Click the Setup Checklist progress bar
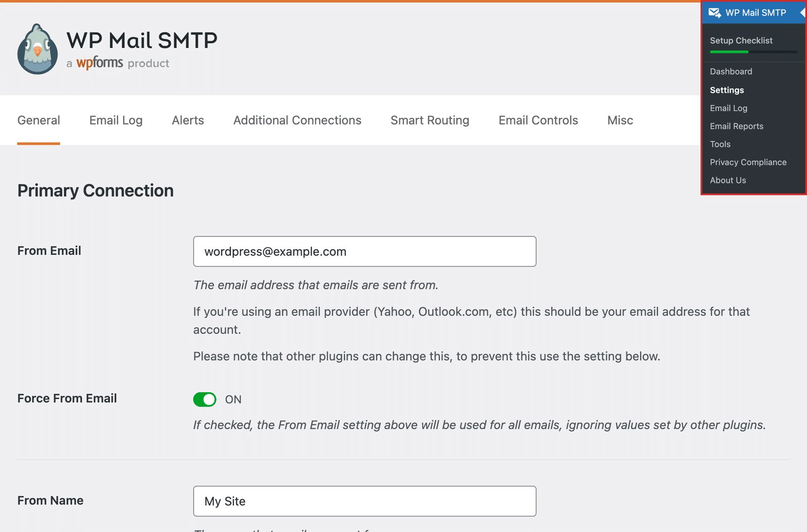This screenshot has height=532, width=807. (x=754, y=52)
